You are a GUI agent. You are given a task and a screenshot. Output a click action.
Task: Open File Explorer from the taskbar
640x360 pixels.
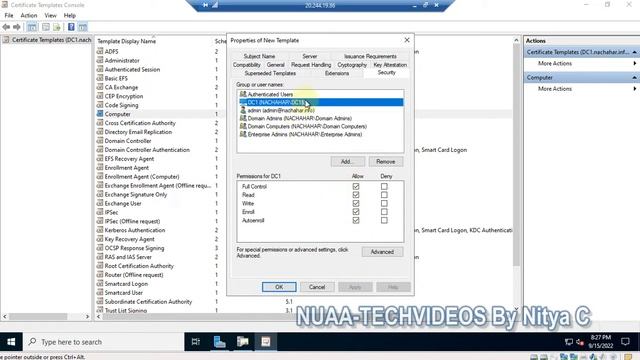[242, 342]
